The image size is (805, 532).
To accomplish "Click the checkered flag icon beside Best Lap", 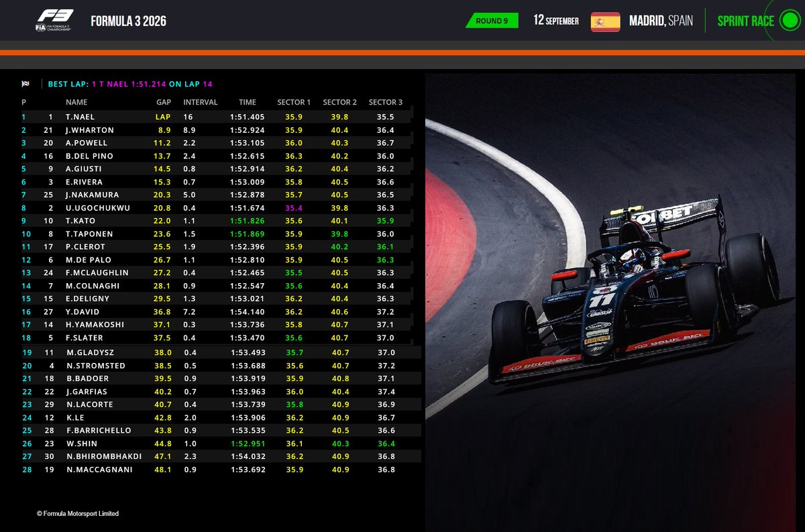I will click(x=25, y=84).
